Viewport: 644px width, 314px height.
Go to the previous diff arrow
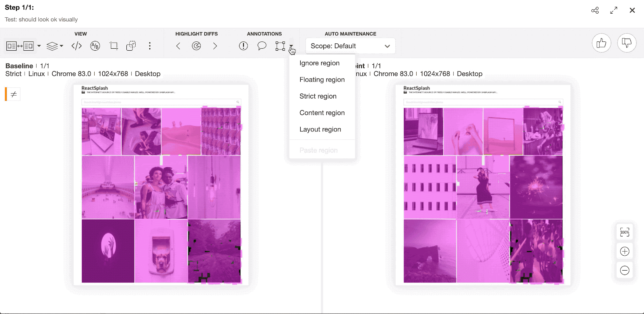(178, 46)
